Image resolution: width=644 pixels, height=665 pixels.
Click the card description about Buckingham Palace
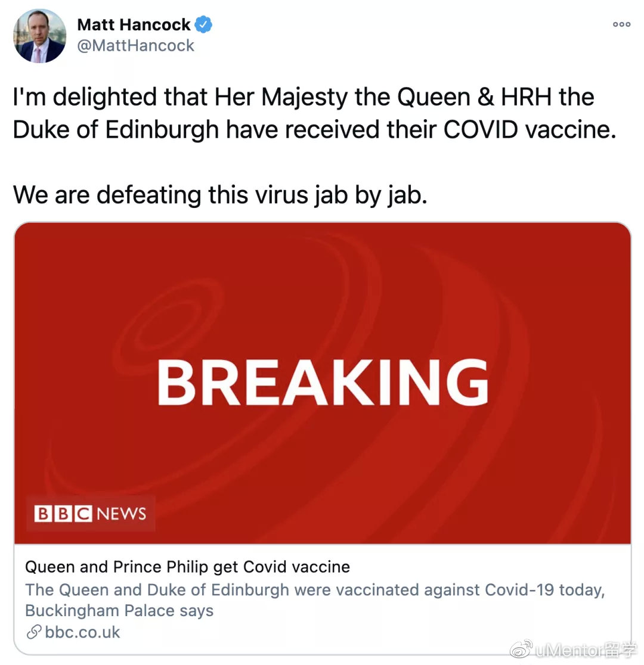[x=314, y=601]
